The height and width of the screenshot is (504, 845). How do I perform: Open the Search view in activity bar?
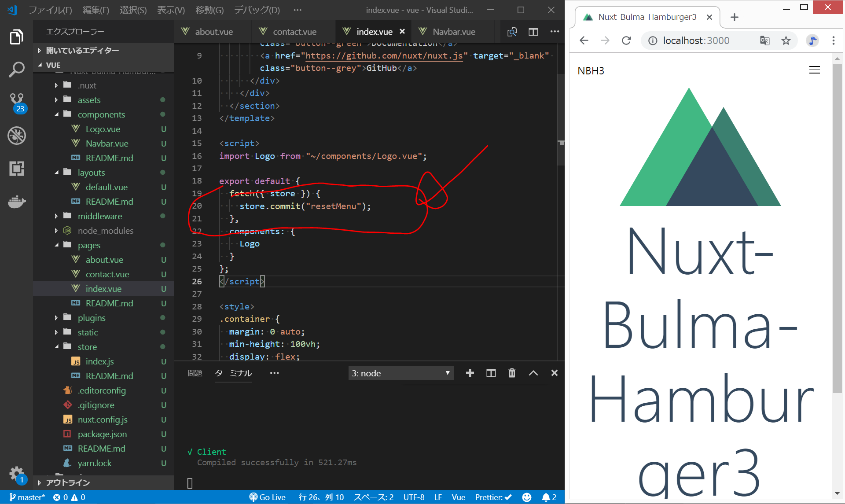[x=16, y=70]
